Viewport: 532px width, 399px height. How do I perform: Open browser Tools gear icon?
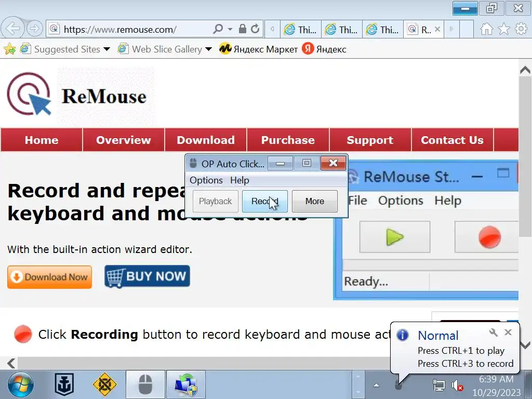pyautogui.click(x=521, y=29)
